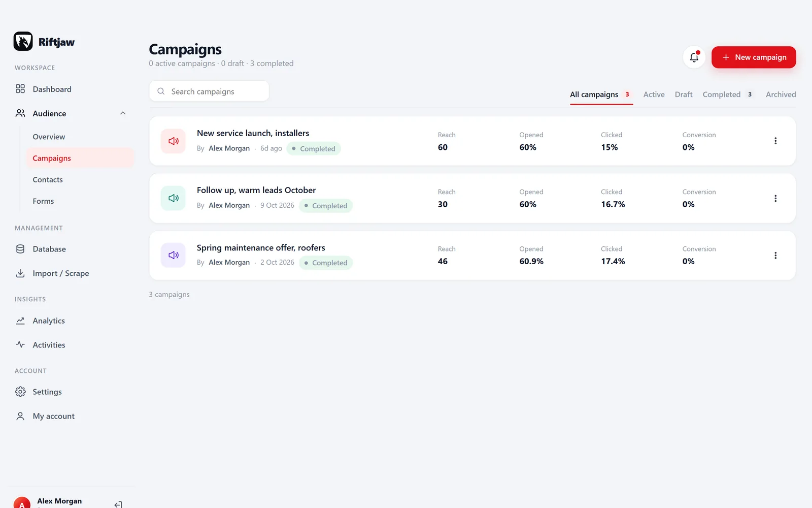Open 'Follow up, warm leads October' campaign
The height and width of the screenshot is (508, 812).
tap(256, 190)
